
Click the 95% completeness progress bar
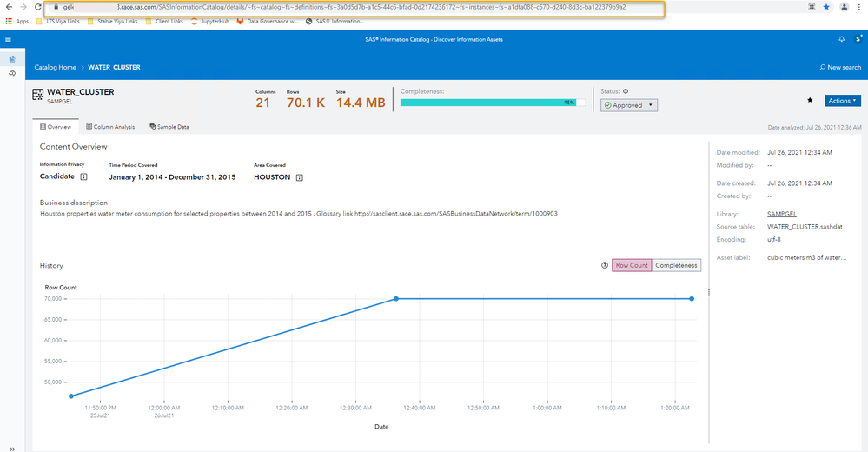tap(492, 102)
